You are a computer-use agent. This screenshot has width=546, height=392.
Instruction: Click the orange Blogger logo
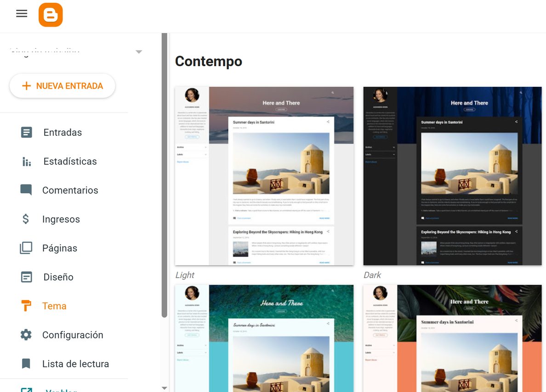pyautogui.click(x=51, y=15)
